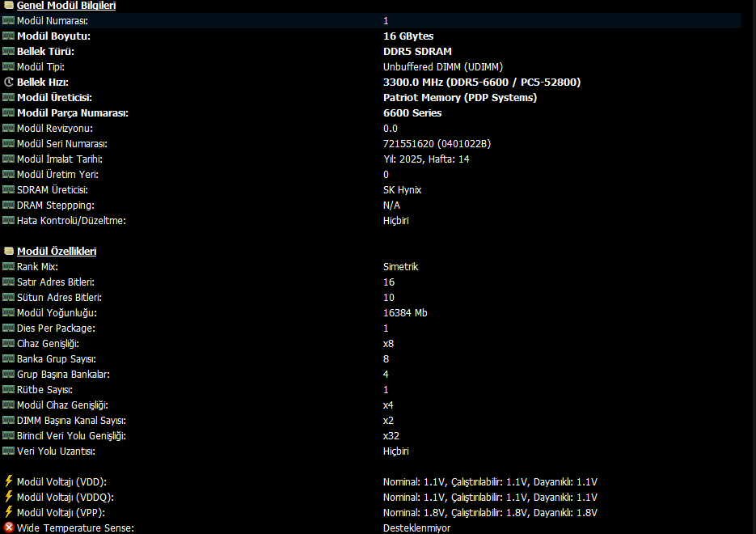Click the VPP Nominal: 1.8V voltage value
Viewport: 756px width, 534px height.
coord(490,513)
